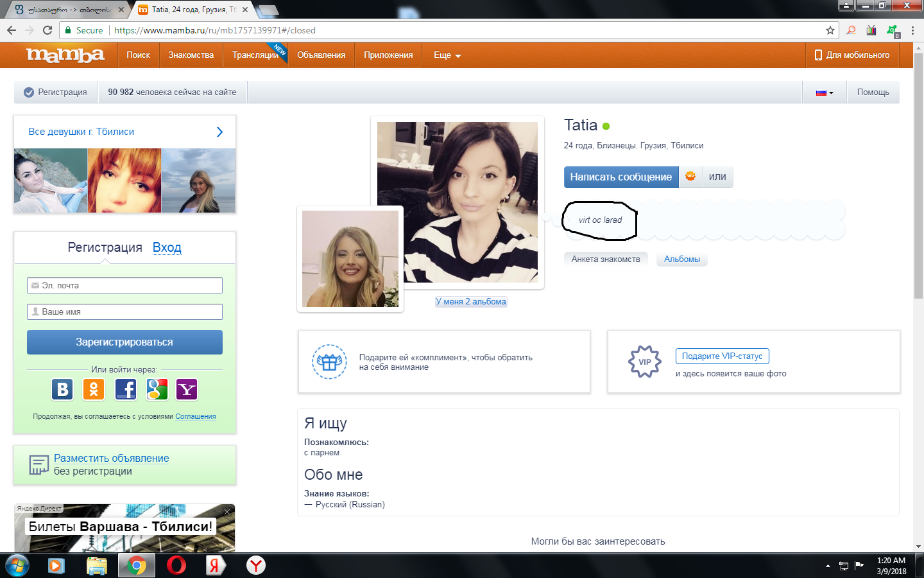
Task: Open Opera browser from the taskbar
Action: 176,565
